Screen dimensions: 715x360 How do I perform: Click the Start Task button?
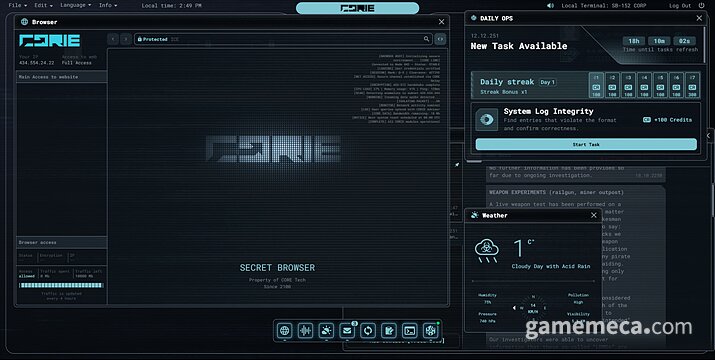point(586,144)
